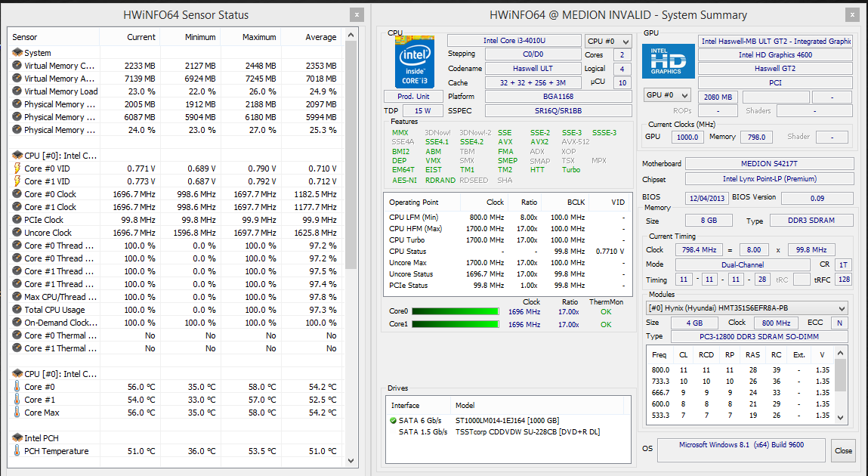The width and height of the screenshot is (868, 476).
Task: Click the Intel Core i3 logo image
Action: [x=414, y=61]
